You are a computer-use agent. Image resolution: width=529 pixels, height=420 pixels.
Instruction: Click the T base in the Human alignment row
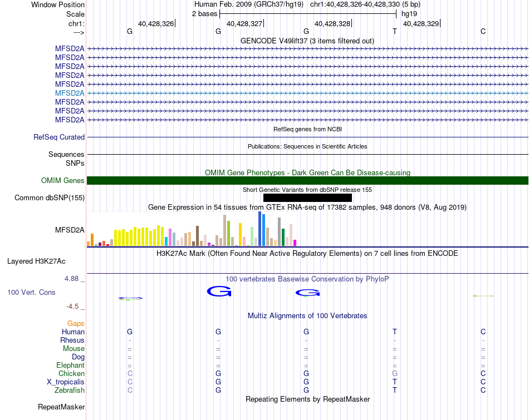tap(395, 332)
